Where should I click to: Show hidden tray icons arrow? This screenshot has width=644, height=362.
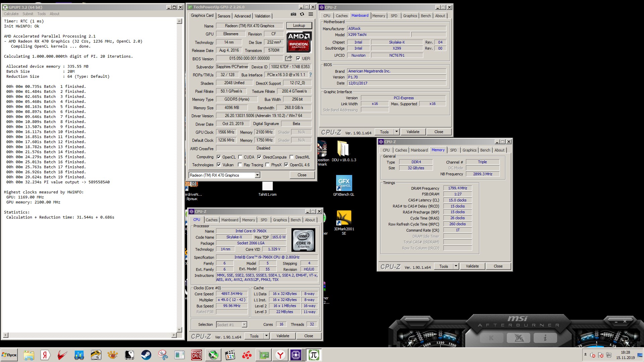point(585,355)
